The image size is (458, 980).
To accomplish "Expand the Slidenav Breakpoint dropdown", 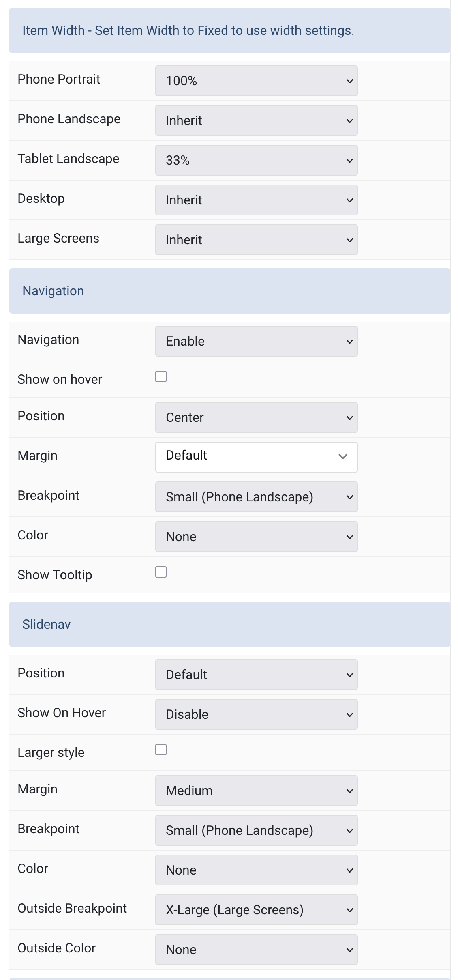I will [x=256, y=830].
